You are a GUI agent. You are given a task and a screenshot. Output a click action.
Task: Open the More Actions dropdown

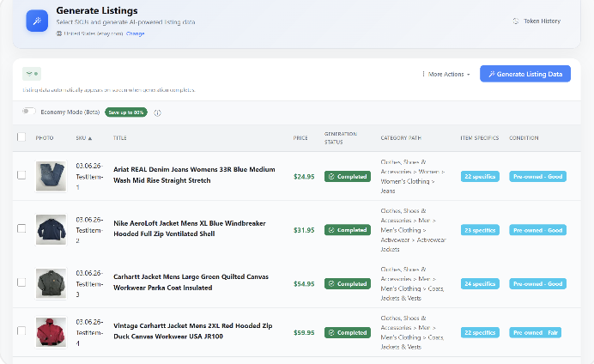click(x=446, y=74)
